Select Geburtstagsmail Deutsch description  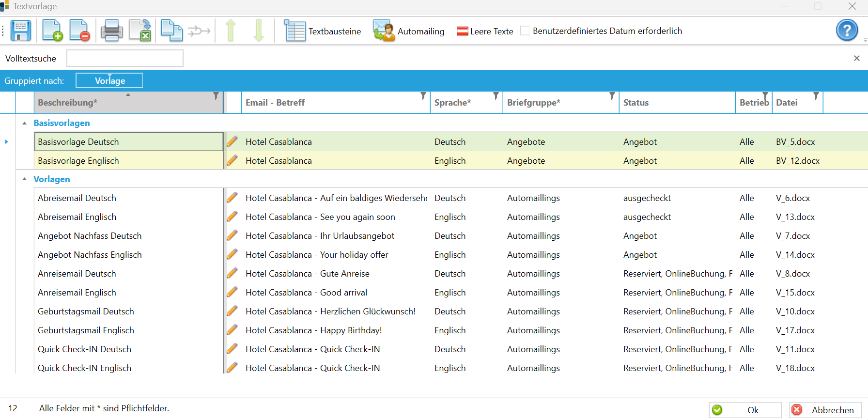[x=86, y=311]
